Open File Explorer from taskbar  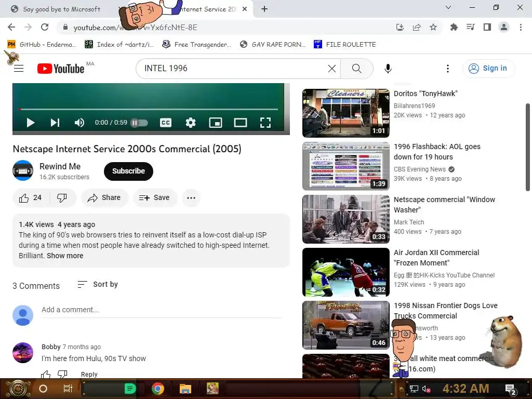click(185, 389)
